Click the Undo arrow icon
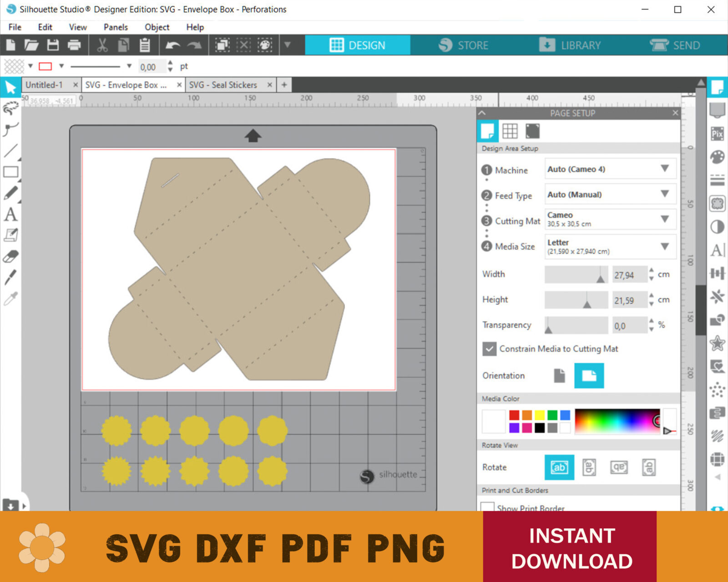 pos(173,45)
